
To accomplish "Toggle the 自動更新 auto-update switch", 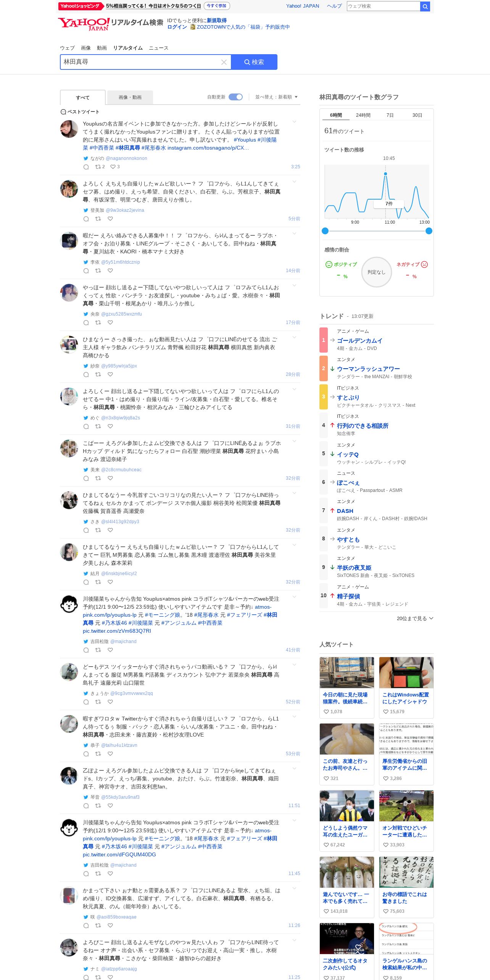I will (235, 97).
